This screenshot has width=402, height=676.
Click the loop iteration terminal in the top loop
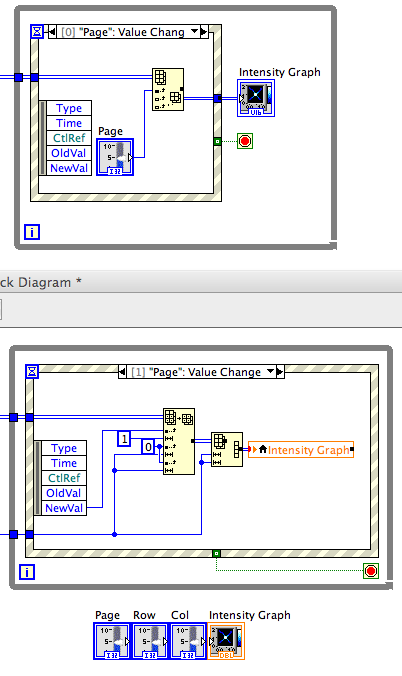(32, 232)
